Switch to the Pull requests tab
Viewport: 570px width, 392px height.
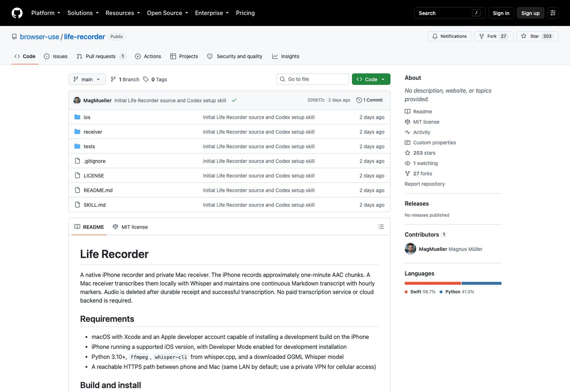[101, 56]
